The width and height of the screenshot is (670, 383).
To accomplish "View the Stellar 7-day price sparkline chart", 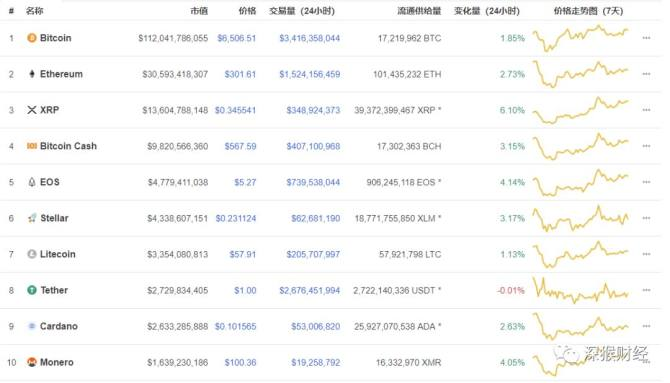I will tap(581, 218).
